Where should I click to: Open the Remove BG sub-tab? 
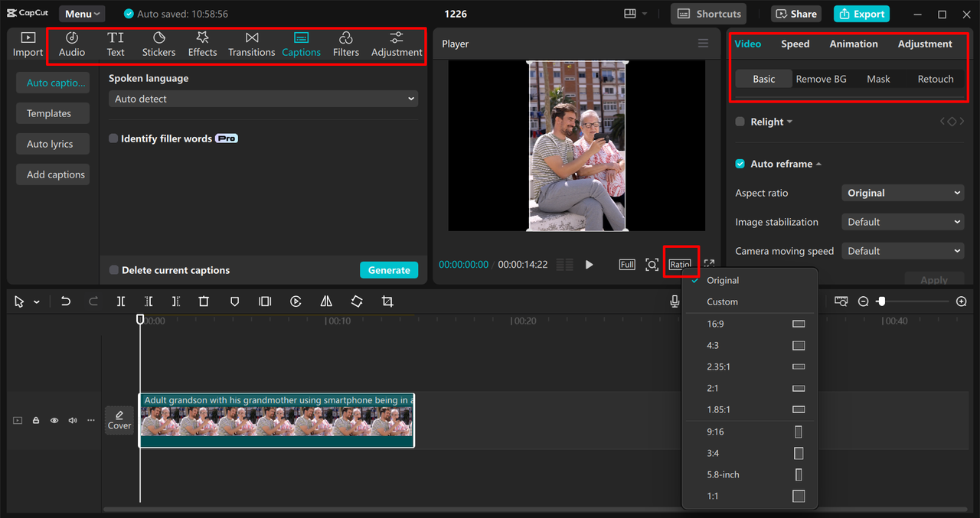tap(821, 79)
